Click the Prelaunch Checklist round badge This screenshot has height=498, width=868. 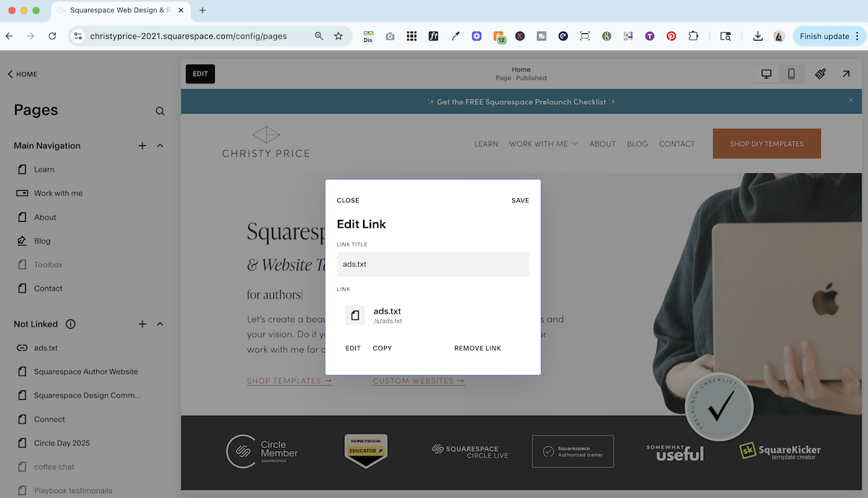coord(719,406)
